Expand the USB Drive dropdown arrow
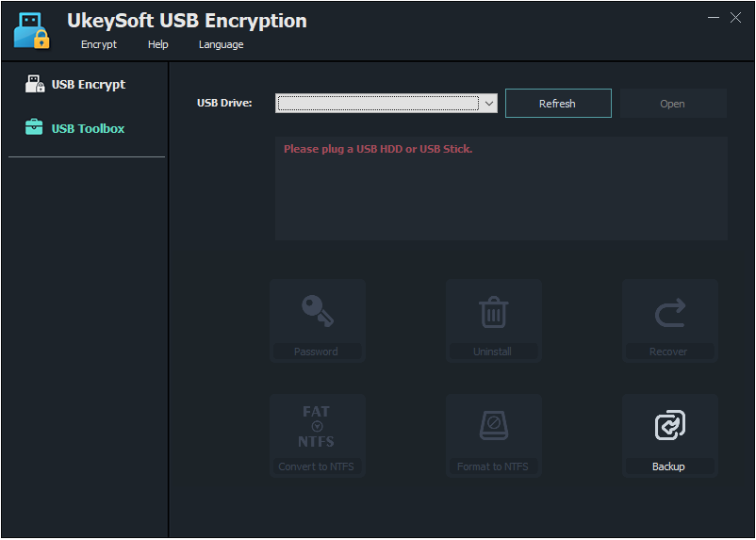756x540 pixels. pos(489,103)
